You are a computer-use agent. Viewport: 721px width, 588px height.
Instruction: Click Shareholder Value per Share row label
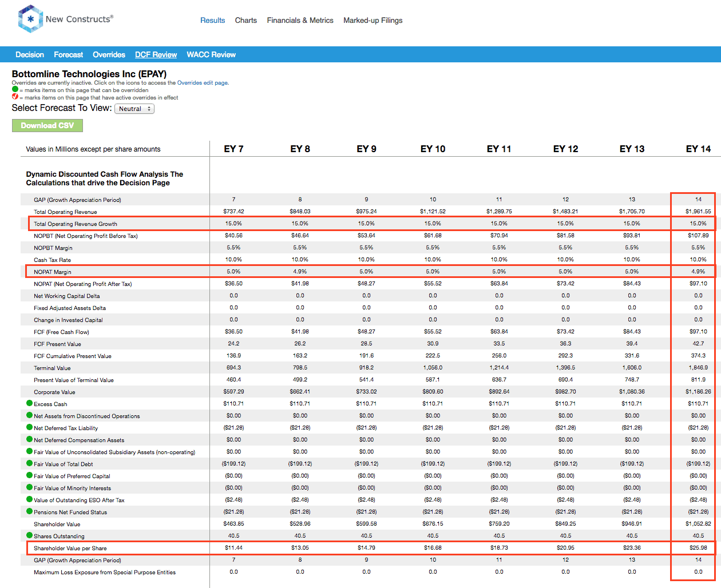[x=70, y=548]
